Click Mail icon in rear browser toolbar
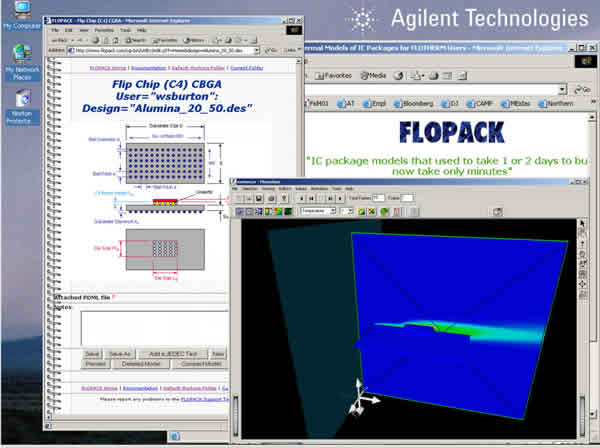600x448 pixels. [415, 76]
